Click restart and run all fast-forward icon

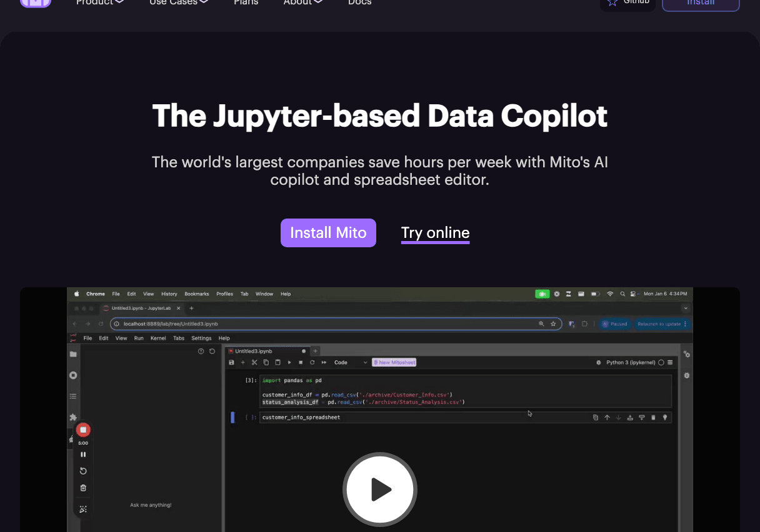tap(324, 362)
